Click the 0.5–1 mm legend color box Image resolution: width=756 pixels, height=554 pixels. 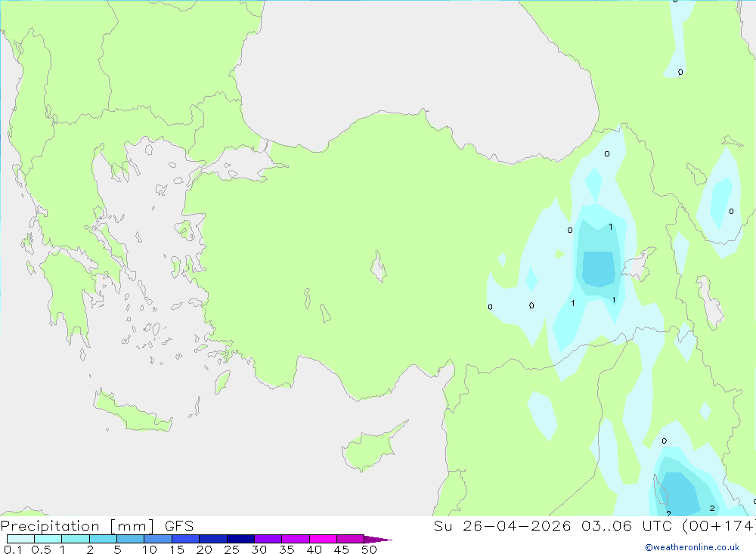click(48, 539)
